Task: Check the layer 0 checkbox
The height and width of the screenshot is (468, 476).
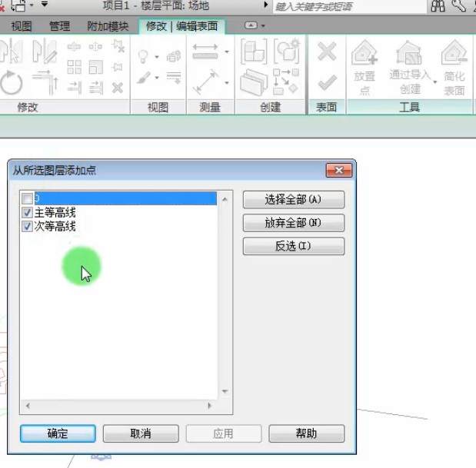Action: tap(27, 199)
